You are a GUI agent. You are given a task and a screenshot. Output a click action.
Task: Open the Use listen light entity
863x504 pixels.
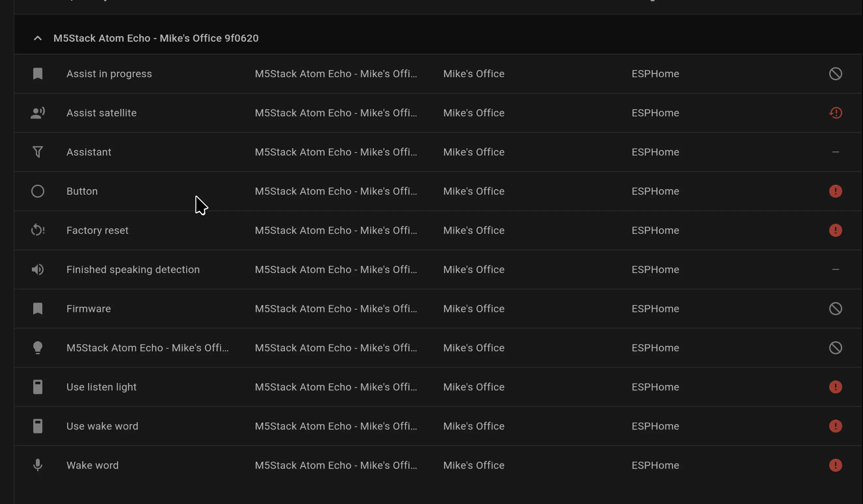click(101, 387)
